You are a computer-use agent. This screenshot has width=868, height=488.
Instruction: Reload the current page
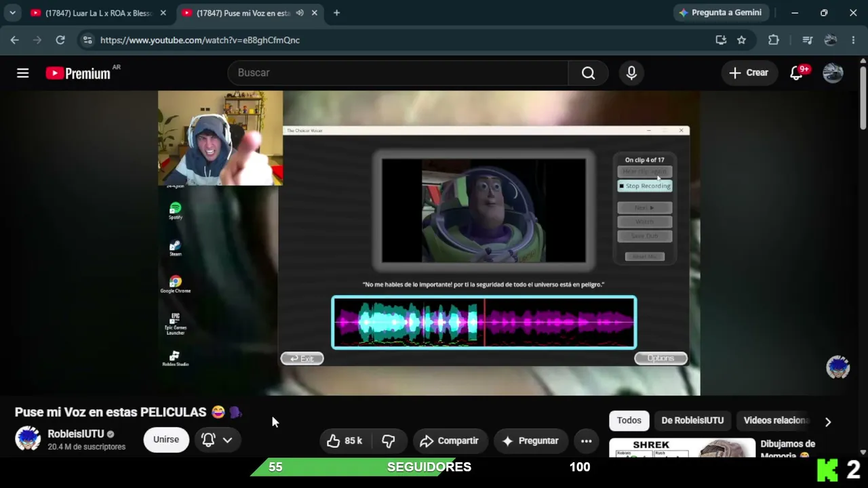[x=60, y=40]
